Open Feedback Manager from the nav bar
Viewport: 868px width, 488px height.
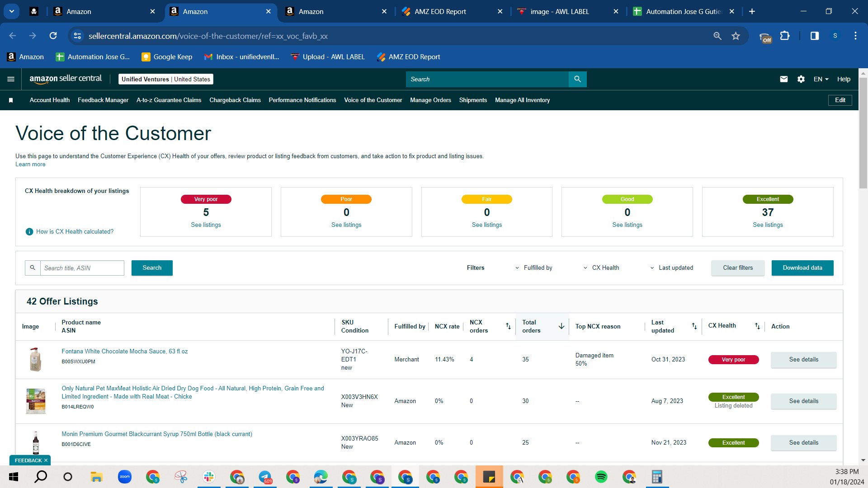pos(103,100)
